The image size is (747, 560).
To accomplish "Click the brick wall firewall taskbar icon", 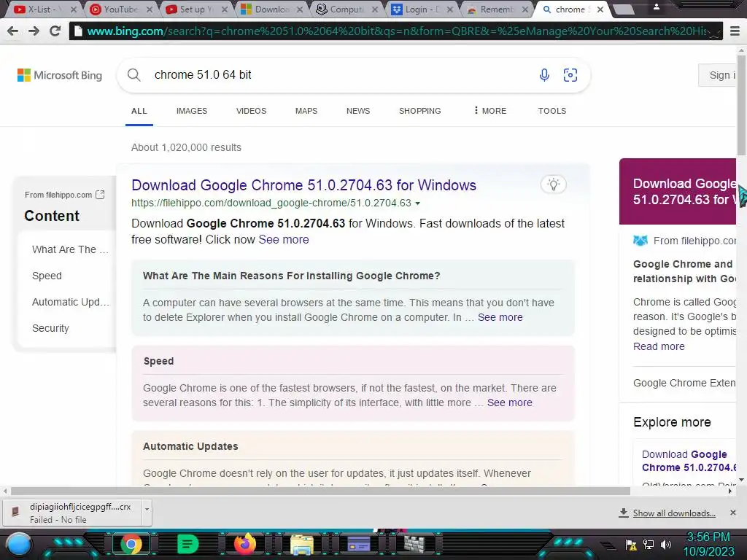I will pyautogui.click(x=414, y=544).
